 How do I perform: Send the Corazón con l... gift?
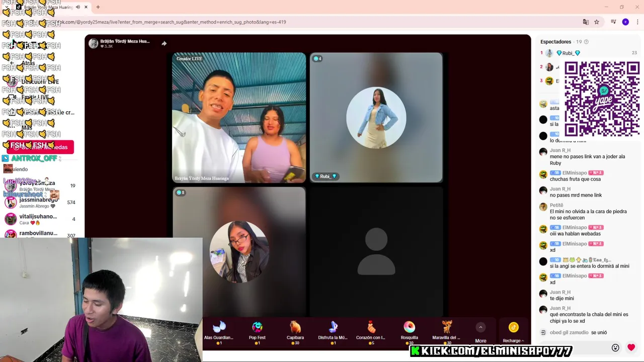click(371, 332)
